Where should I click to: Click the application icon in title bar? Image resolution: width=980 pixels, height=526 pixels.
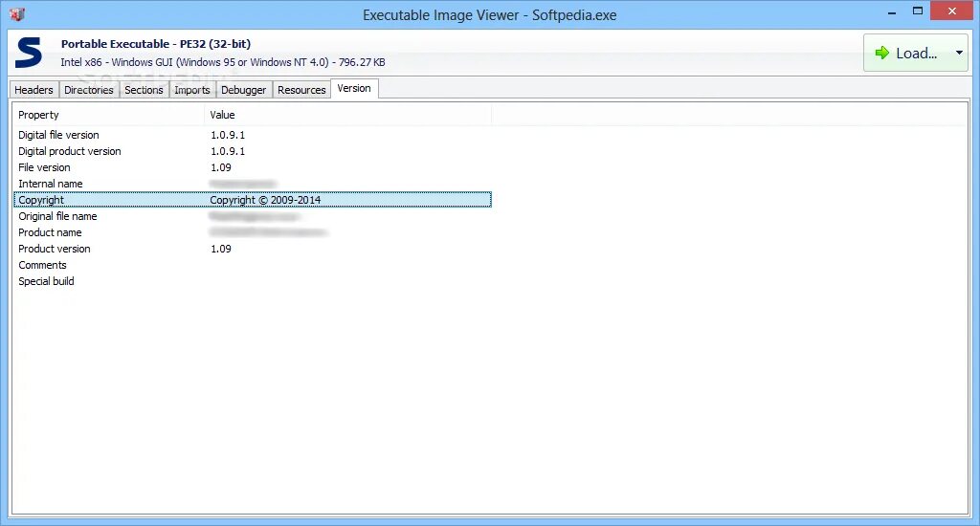[x=17, y=13]
